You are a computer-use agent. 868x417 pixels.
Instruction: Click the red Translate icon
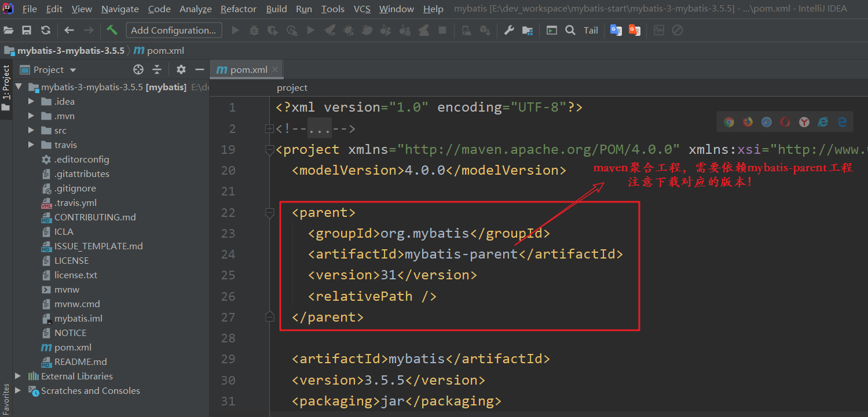(635, 30)
